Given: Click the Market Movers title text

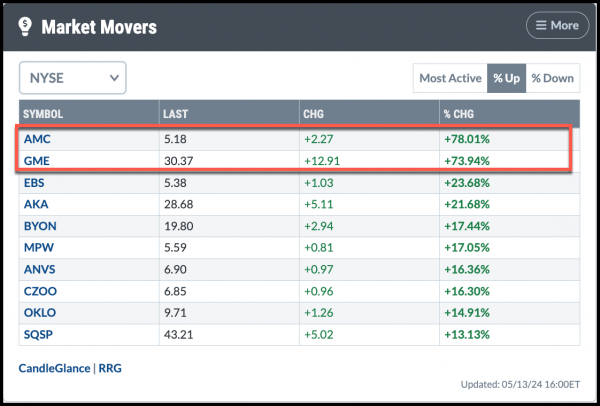Looking at the screenshot, I should click(99, 27).
